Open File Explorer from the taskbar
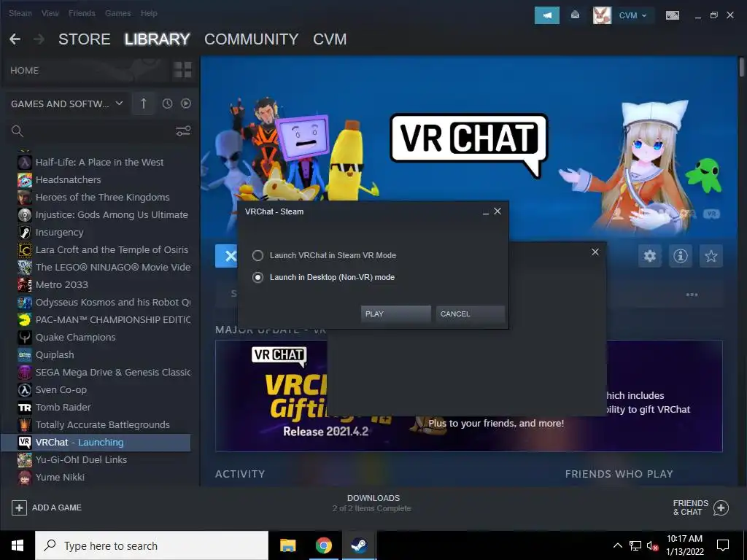 pyautogui.click(x=287, y=545)
